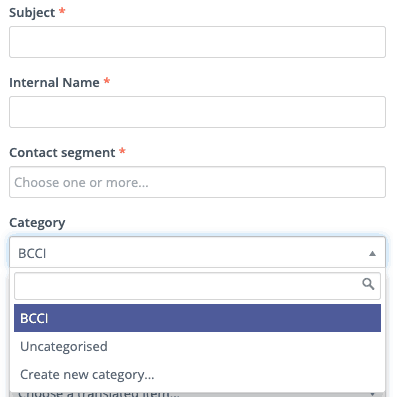This screenshot has height=397, width=393.
Task: Click the Subject label
Action: (x=32, y=13)
